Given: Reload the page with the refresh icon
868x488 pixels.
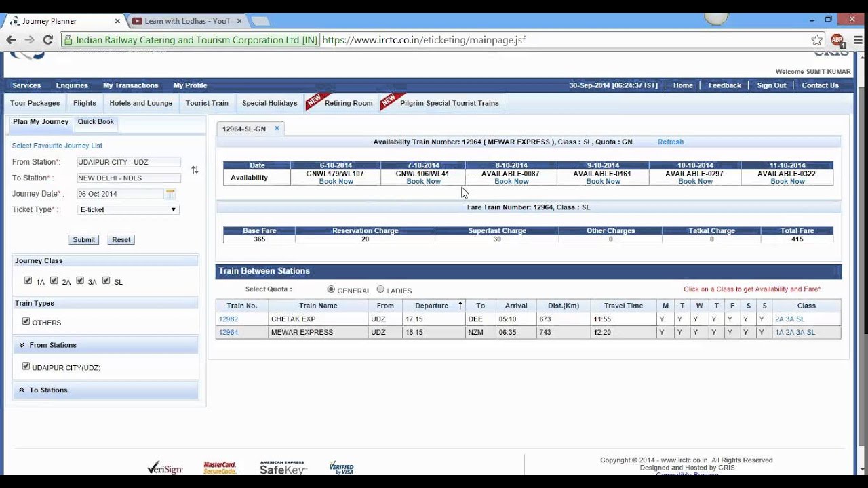Looking at the screenshot, I should 47,40.
